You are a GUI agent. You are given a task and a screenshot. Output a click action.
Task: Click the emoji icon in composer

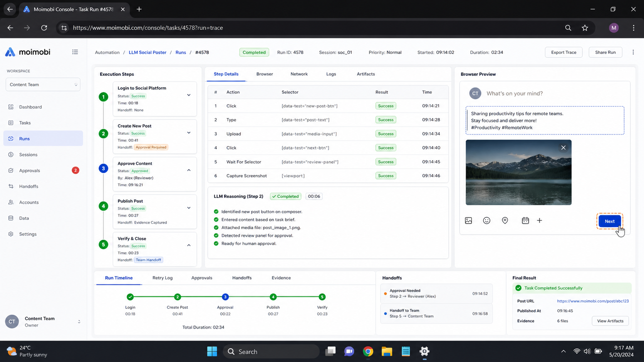[x=486, y=220]
